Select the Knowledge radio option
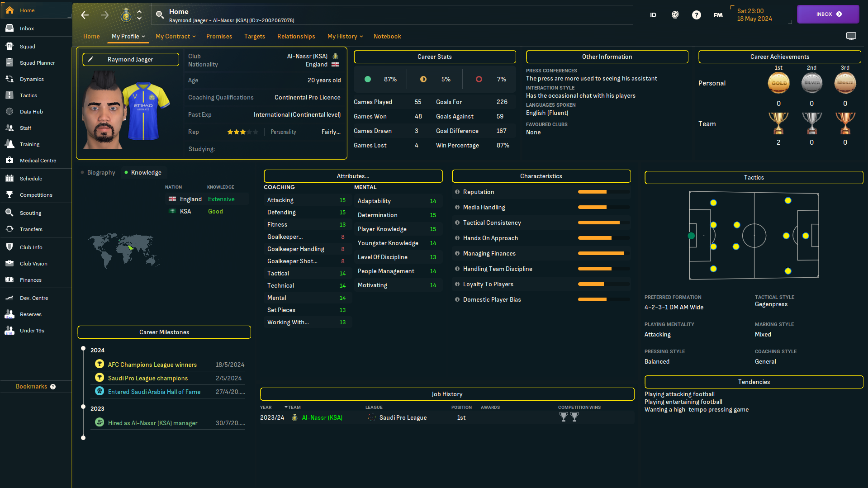Viewport: 868px width, 488px height. (x=143, y=172)
